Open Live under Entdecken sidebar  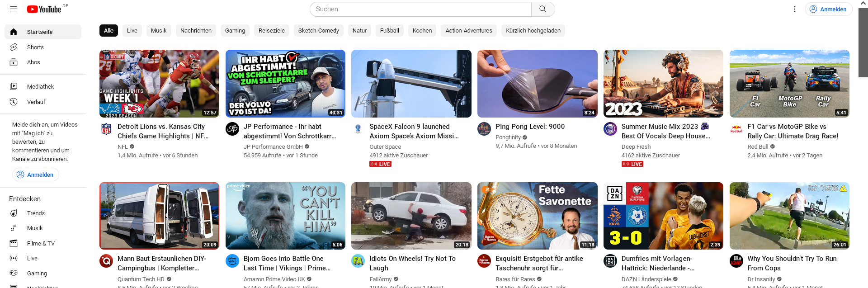(43, 258)
